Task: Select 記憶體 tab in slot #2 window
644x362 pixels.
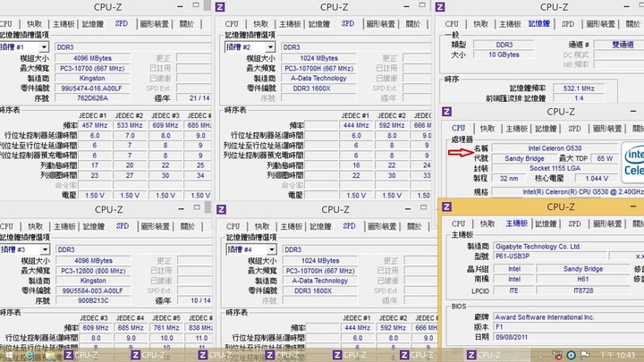Action: click(319, 24)
